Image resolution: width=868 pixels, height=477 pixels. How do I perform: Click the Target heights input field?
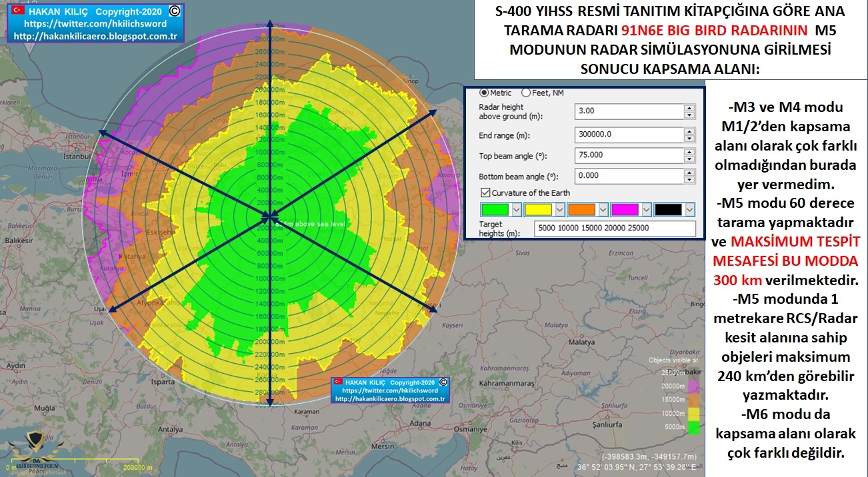pyautogui.click(x=614, y=228)
